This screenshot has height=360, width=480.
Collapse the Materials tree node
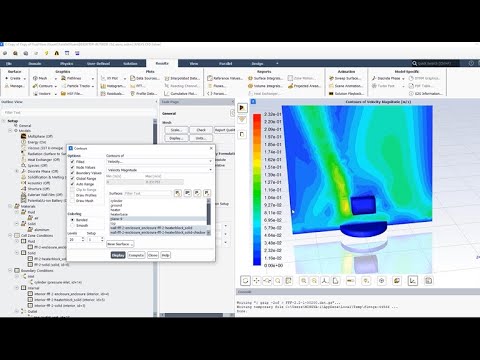[x=10, y=206]
